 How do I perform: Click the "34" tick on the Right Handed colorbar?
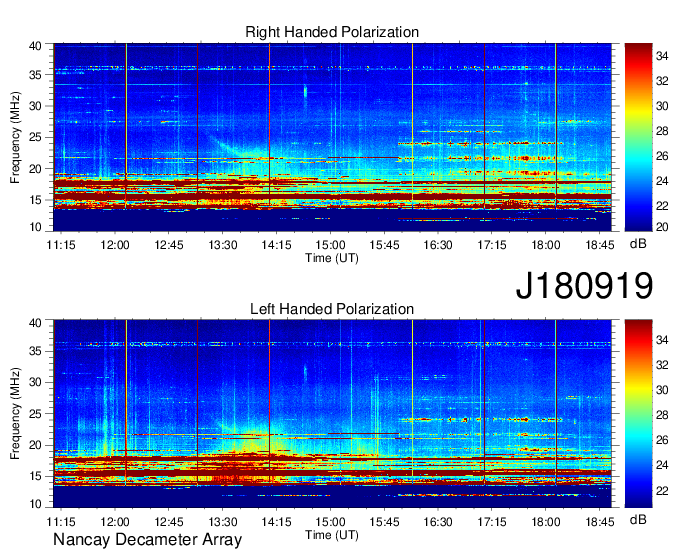pyautogui.click(x=662, y=56)
